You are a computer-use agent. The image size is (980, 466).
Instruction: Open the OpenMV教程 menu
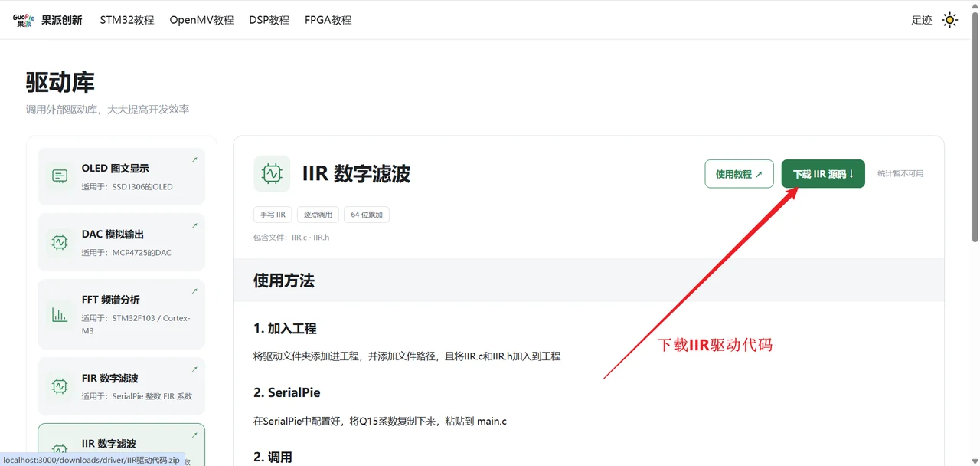click(x=201, y=20)
